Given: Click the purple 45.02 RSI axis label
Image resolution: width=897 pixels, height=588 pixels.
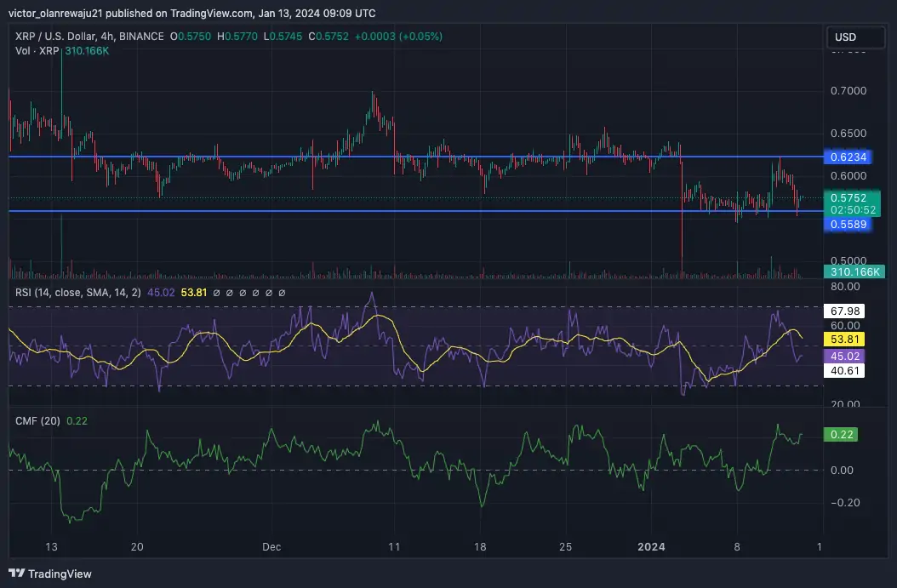Looking at the screenshot, I should tap(844, 356).
